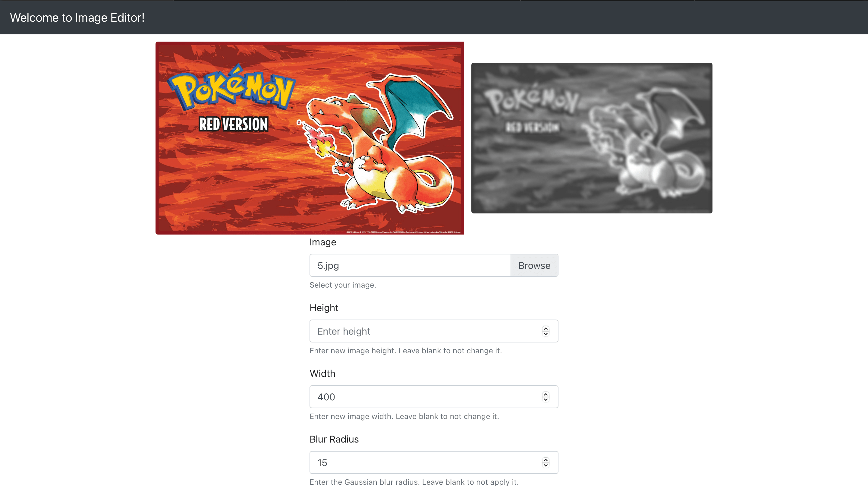Click the original Pokemon Red color image

[x=310, y=138]
